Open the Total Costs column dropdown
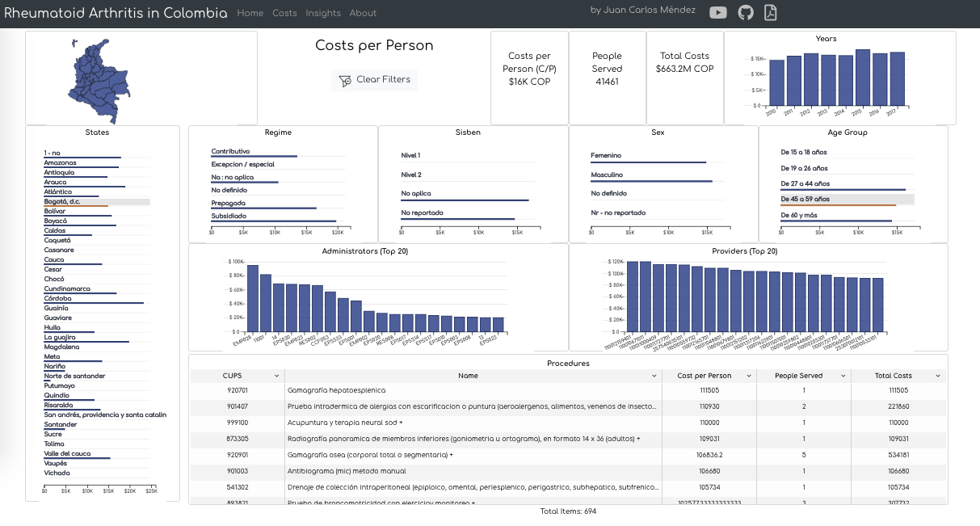The image size is (980, 526). [938, 376]
